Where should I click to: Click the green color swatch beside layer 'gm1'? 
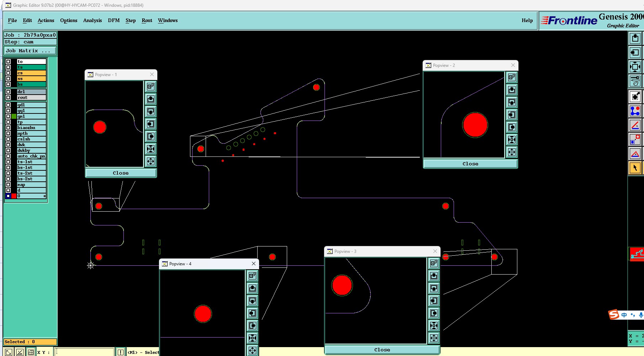14,116
